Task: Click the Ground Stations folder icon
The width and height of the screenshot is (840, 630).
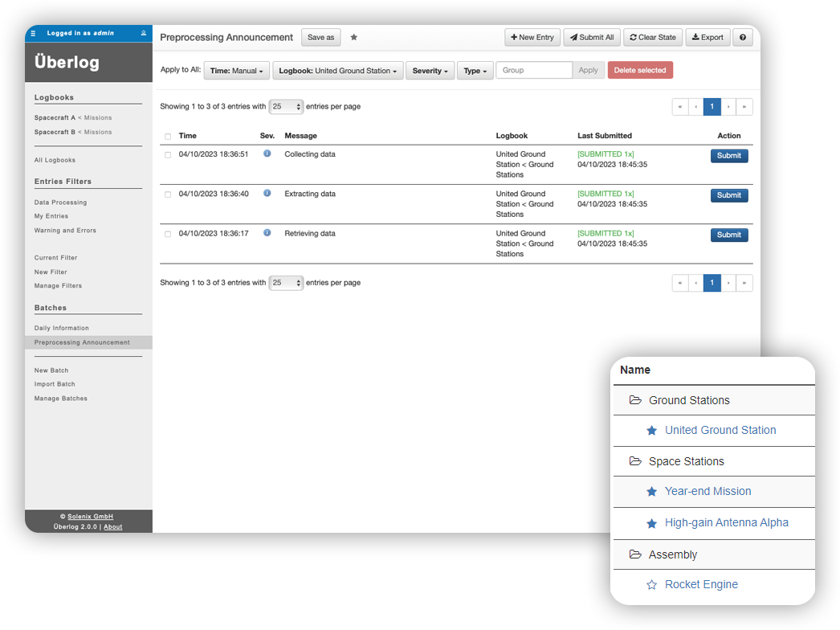Action: tap(635, 400)
